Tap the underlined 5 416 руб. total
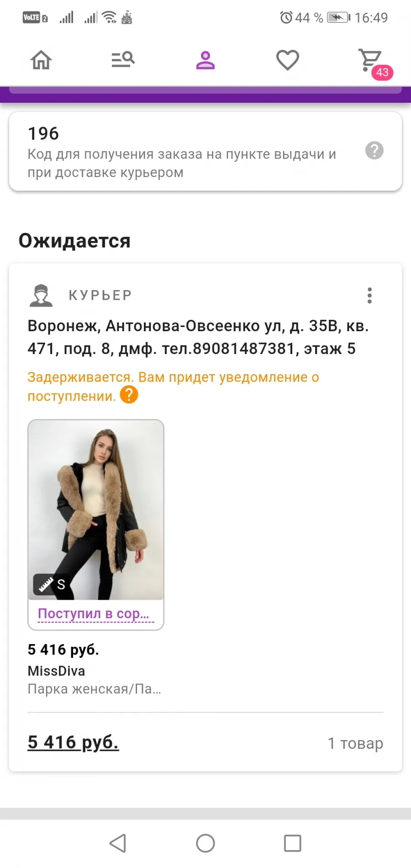411x868 pixels. point(73,742)
